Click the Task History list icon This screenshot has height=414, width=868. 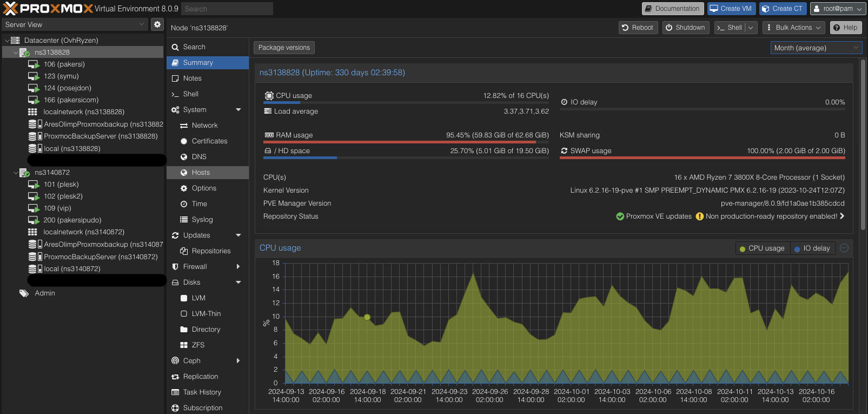click(x=175, y=392)
